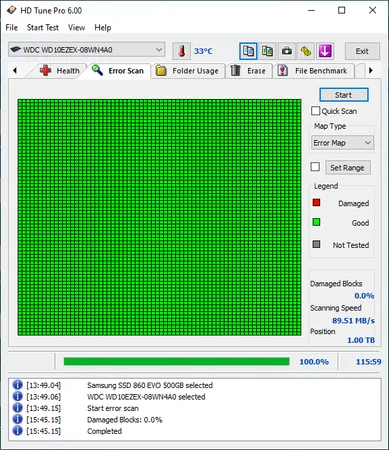Click the green scan progress bar
Screen dimensions: 389x450
pos(176,361)
